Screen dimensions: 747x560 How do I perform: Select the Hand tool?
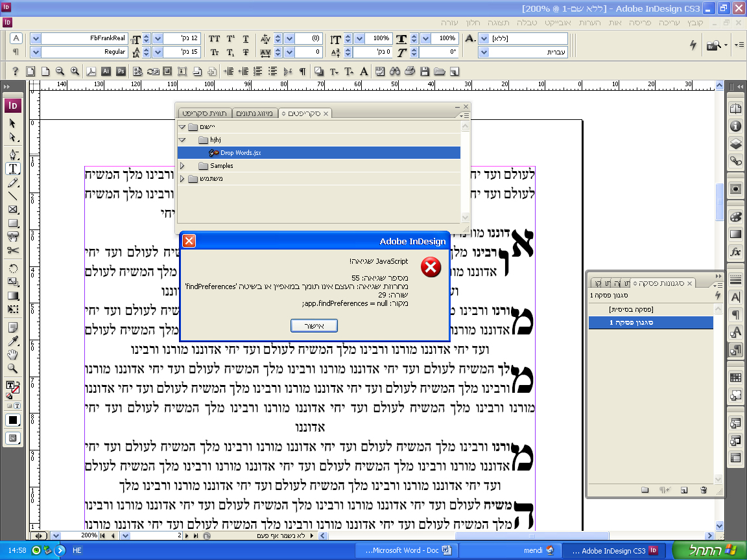pyautogui.click(x=13, y=355)
